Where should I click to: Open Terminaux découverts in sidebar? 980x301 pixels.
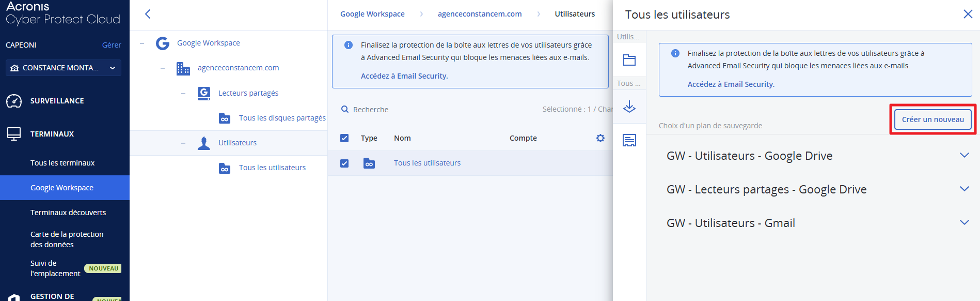tap(68, 213)
